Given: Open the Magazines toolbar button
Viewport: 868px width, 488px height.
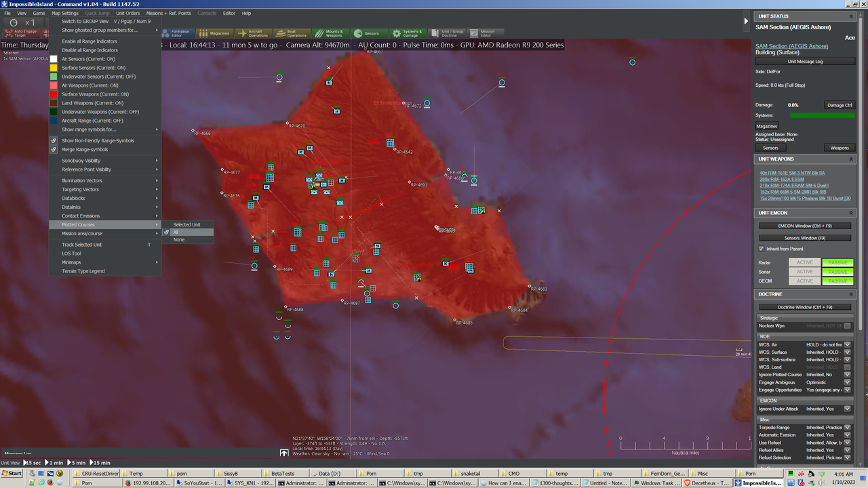Looking at the screenshot, I should click(x=214, y=33).
